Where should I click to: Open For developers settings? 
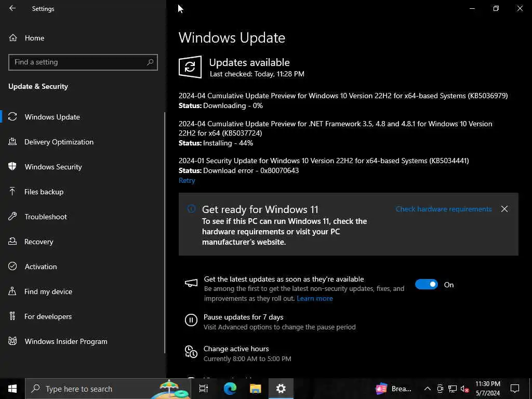[48, 316]
